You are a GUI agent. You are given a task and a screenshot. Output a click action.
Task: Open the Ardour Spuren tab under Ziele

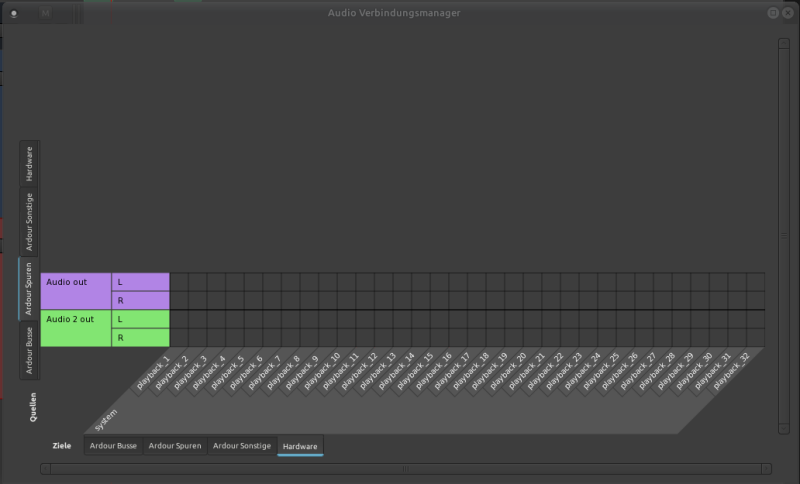pos(175,445)
